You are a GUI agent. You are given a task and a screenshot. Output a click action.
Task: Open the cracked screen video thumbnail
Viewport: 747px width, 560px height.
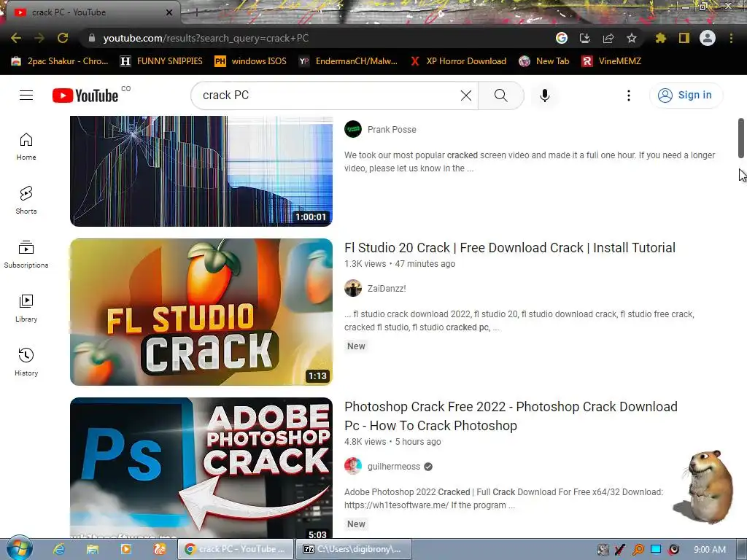click(x=201, y=171)
